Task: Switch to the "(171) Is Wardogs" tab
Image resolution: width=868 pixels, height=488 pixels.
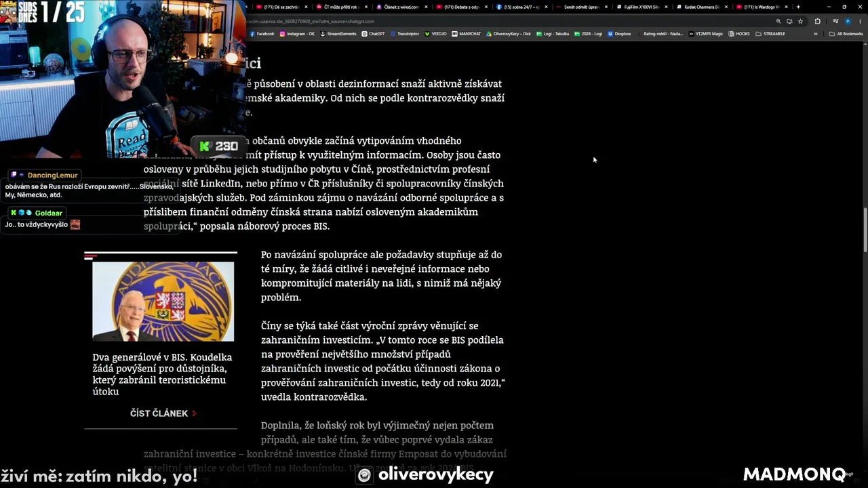Action: 759,7
